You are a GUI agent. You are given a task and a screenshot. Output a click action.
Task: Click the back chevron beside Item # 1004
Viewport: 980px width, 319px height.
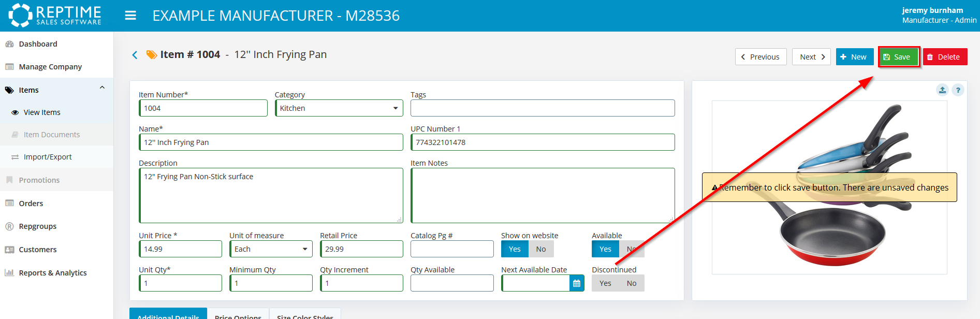click(x=135, y=55)
